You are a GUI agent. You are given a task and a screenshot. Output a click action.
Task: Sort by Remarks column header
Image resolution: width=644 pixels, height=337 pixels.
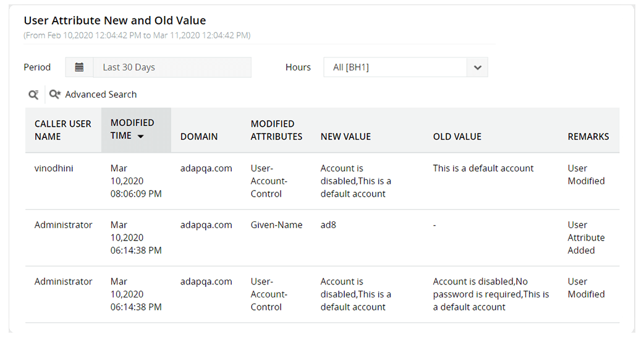(x=588, y=137)
